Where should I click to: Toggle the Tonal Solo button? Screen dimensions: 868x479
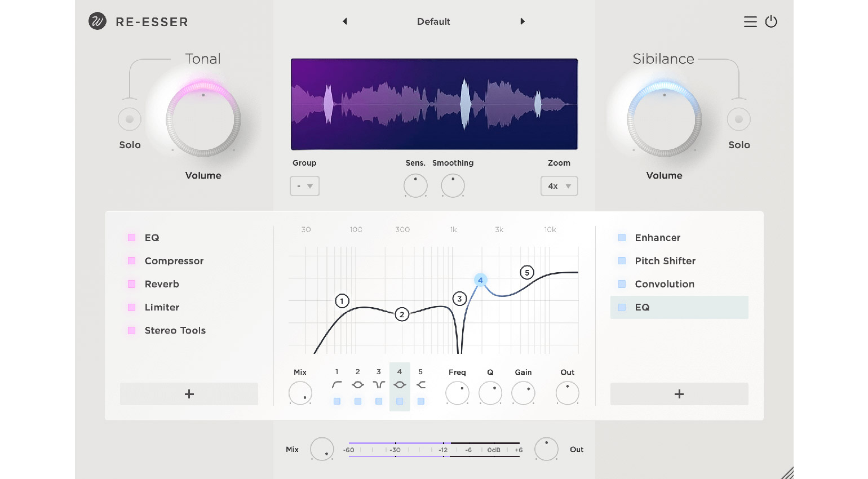click(x=130, y=119)
